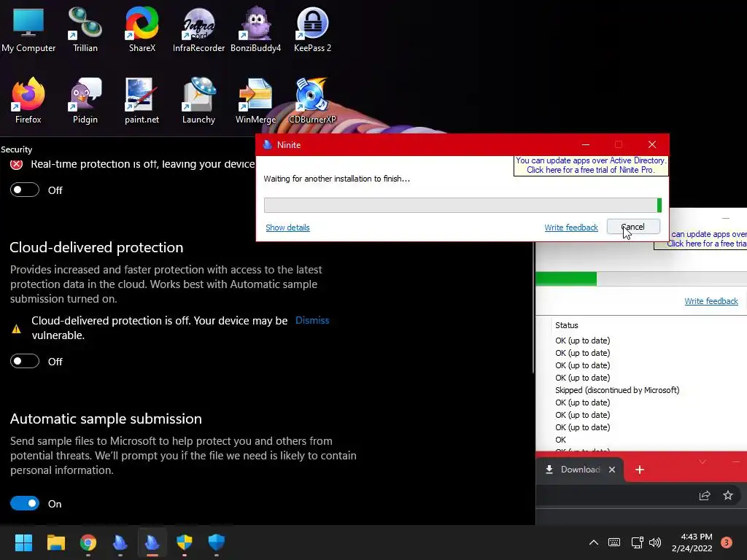
Task: Select the Pidgin desktop shortcut
Action: click(x=85, y=101)
